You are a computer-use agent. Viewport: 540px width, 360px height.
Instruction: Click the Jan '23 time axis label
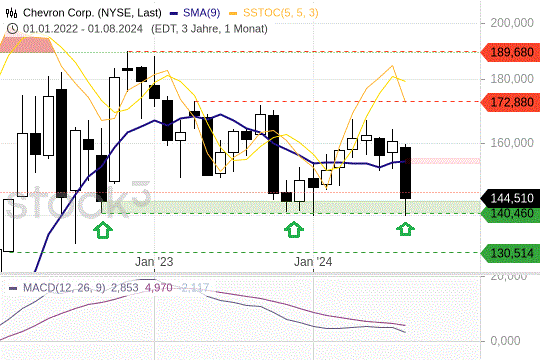click(154, 262)
